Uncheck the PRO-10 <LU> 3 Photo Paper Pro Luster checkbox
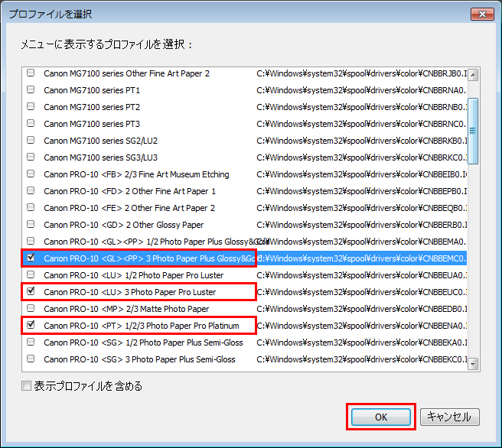 (x=31, y=291)
